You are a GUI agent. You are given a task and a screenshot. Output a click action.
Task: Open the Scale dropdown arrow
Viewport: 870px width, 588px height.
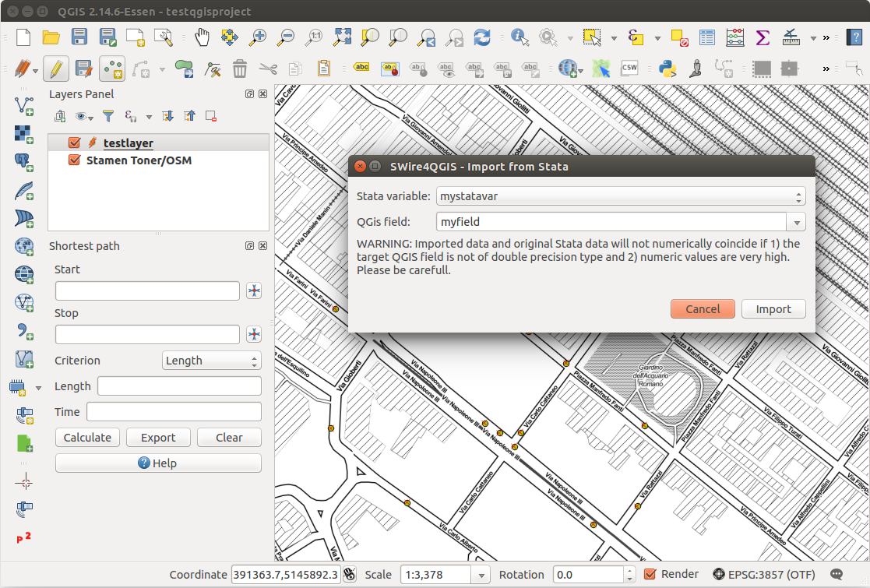point(481,575)
